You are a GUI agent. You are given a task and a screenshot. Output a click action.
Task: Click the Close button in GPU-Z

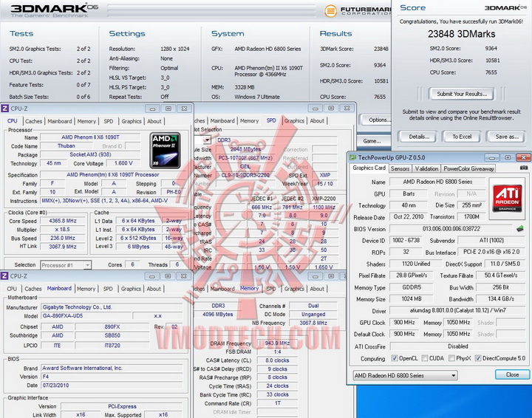tap(512, 374)
